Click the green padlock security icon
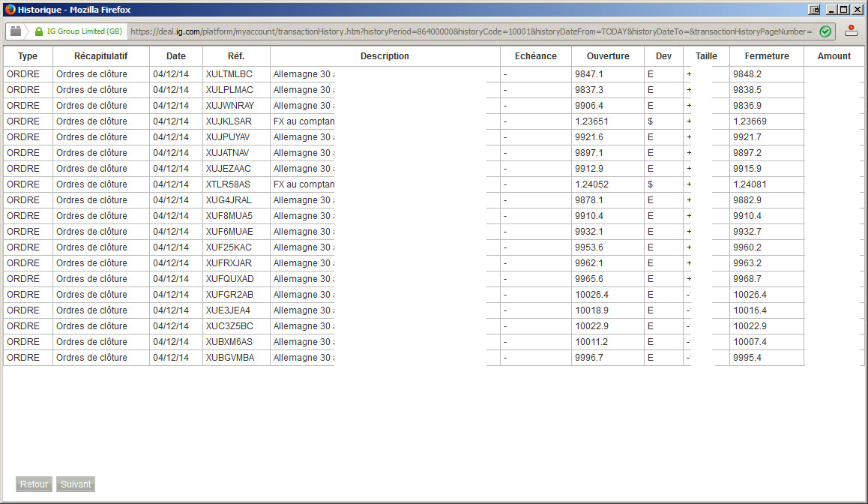 [39, 31]
